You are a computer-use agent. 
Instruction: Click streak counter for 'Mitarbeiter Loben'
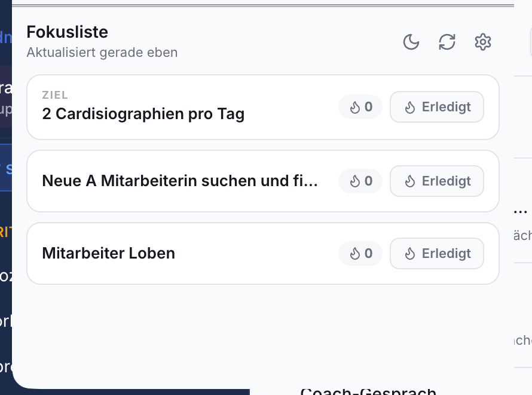tap(360, 253)
